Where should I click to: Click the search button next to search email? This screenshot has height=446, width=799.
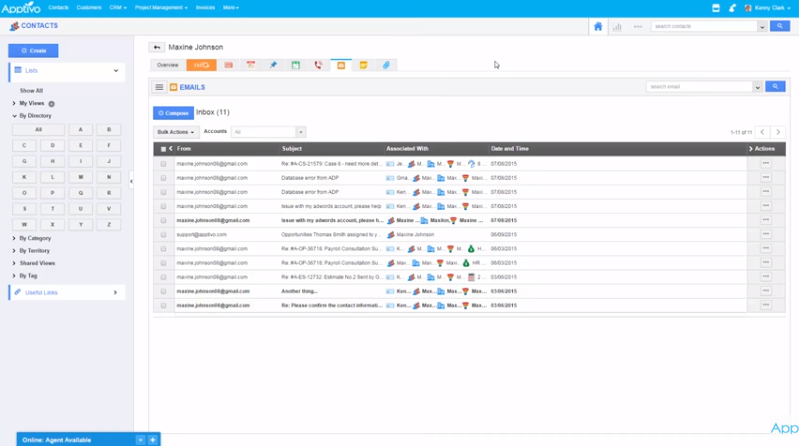point(775,87)
